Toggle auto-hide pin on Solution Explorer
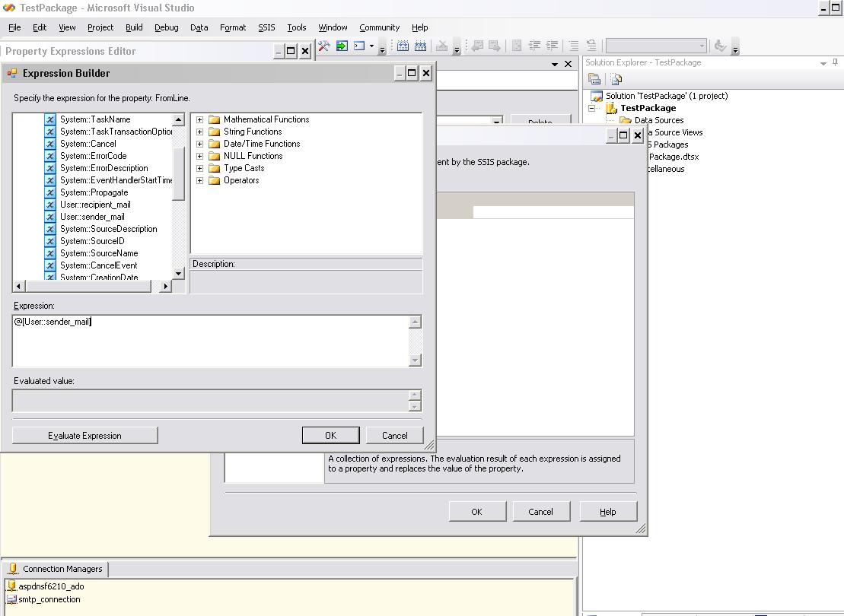This screenshot has width=844, height=616. [x=835, y=63]
